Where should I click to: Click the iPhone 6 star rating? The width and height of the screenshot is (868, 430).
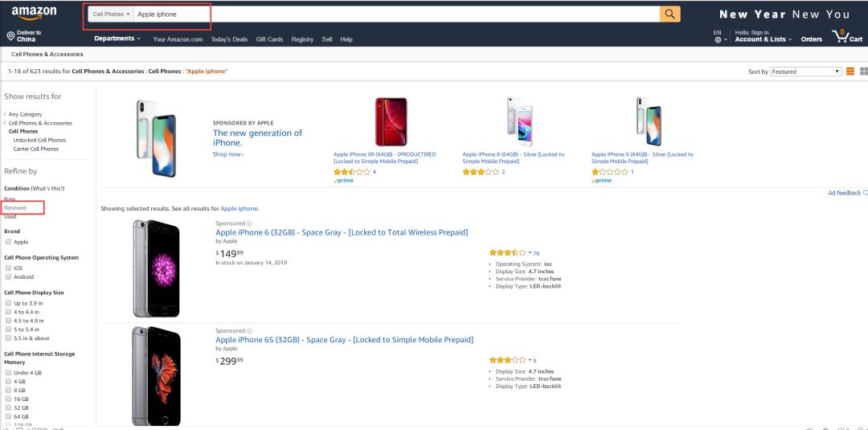[x=507, y=253]
